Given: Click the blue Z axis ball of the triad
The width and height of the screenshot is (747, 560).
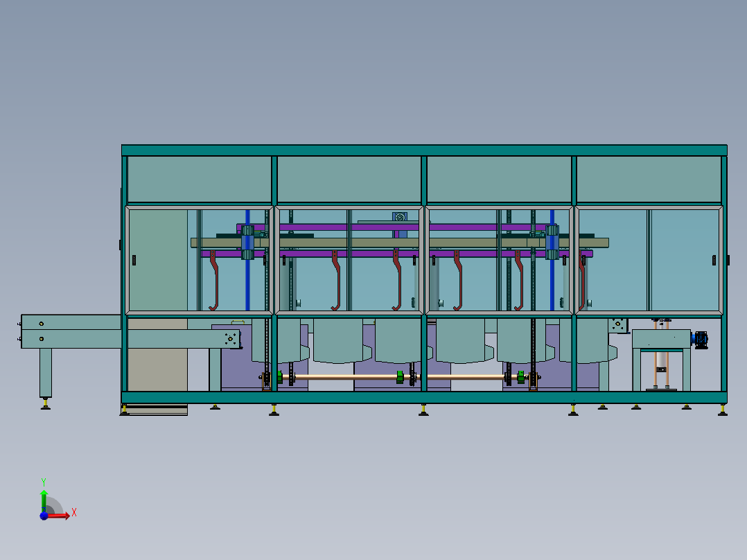Looking at the screenshot, I should coord(44,516).
